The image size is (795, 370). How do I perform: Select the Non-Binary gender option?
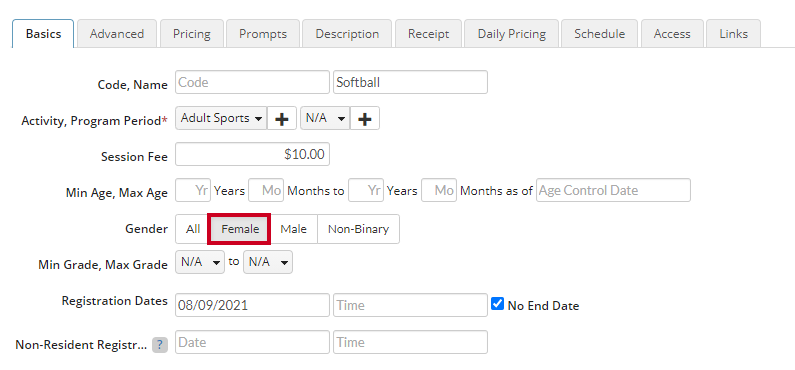[x=358, y=229]
